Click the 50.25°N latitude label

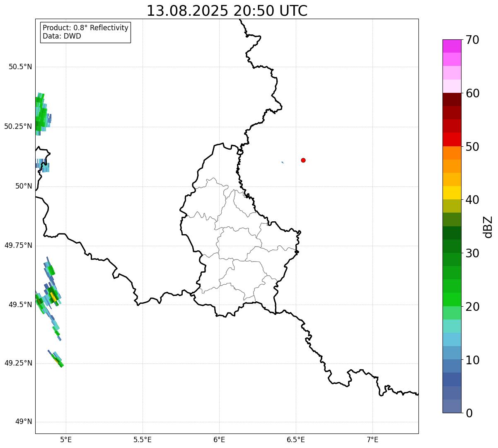[18, 126]
